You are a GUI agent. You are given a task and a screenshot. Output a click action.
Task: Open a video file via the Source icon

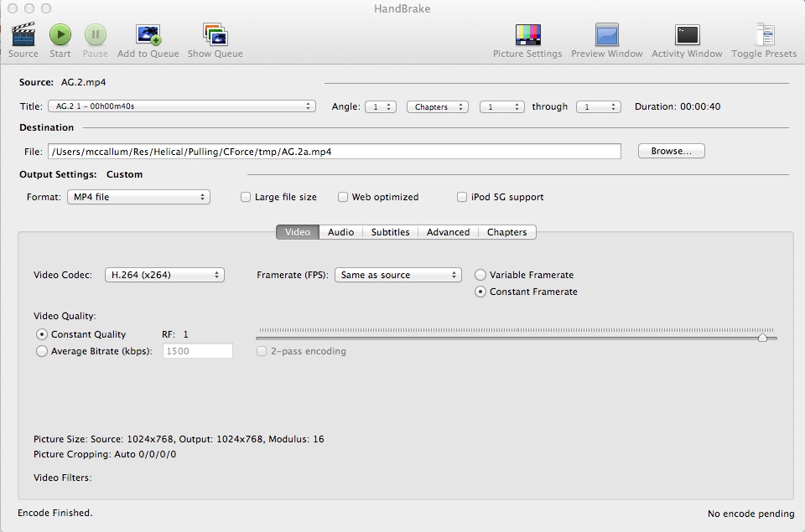pyautogui.click(x=22, y=34)
